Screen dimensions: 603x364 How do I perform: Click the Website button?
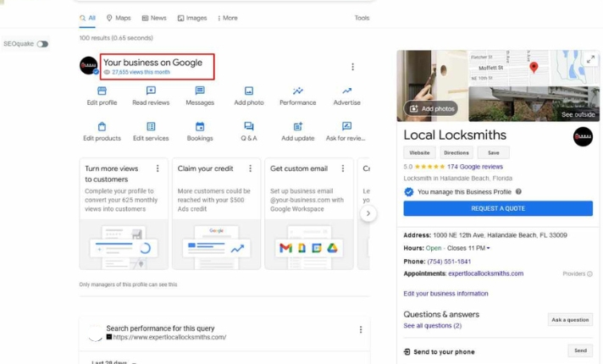click(x=419, y=152)
